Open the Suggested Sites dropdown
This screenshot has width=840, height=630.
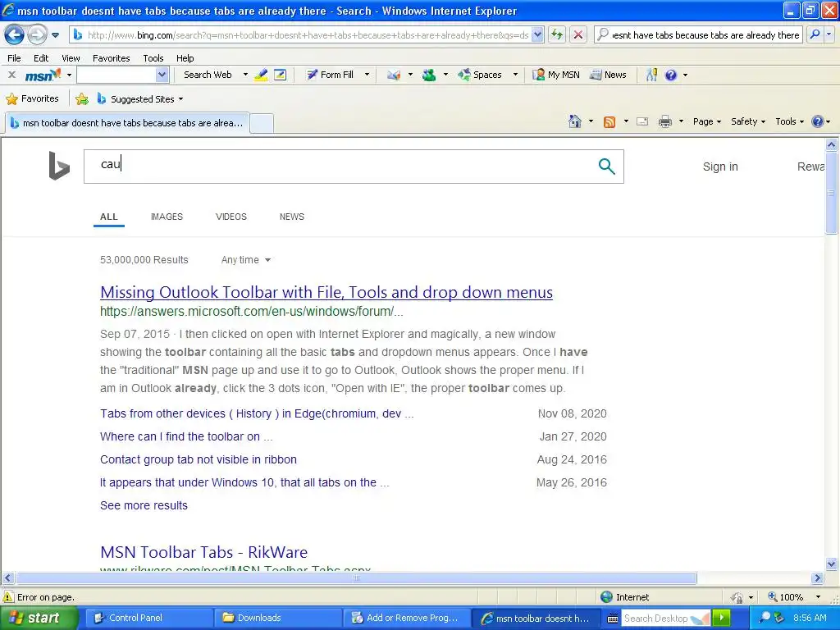(140, 99)
